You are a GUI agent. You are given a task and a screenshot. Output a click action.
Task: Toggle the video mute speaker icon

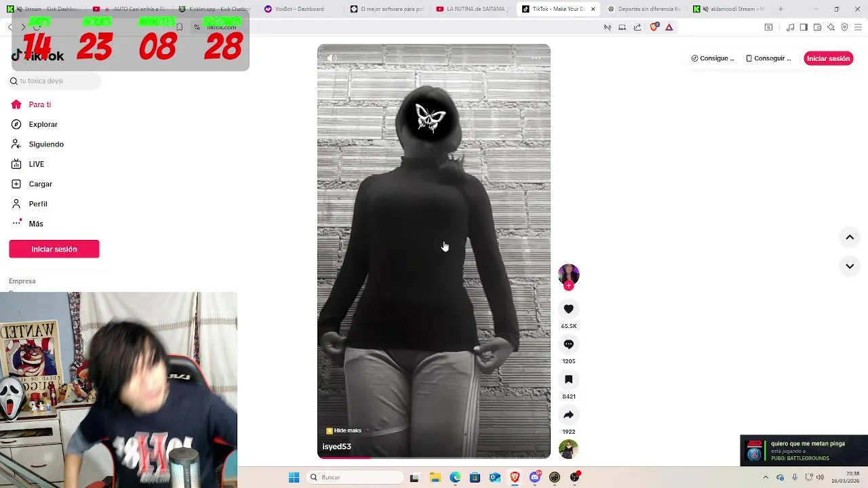[x=332, y=58]
